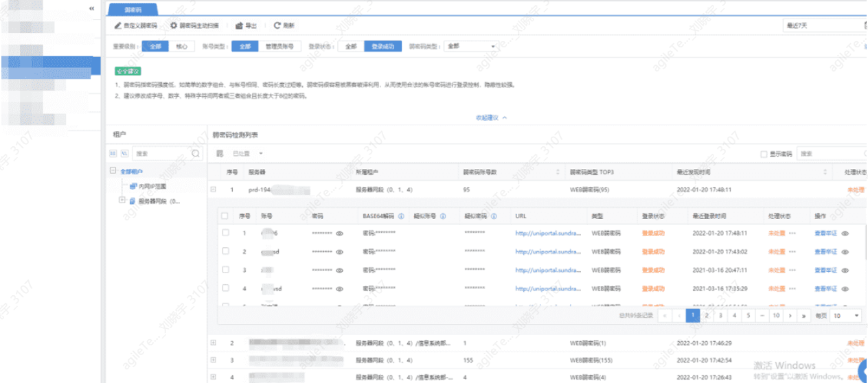Click 查看举证 in account row 2
Image resolution: width=868 pixels, height=392 pixels.
826,252
